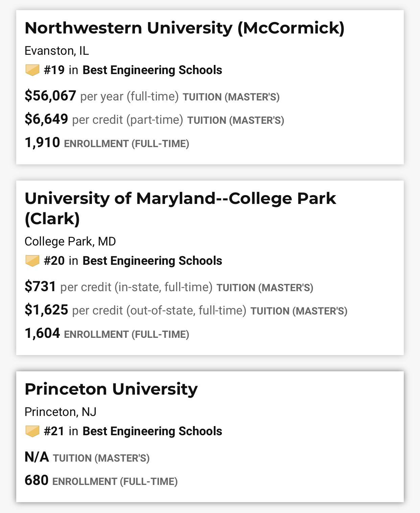Click the Evanston, IL location text
This screenshot has height=513, width=420.
coord(57,51)
